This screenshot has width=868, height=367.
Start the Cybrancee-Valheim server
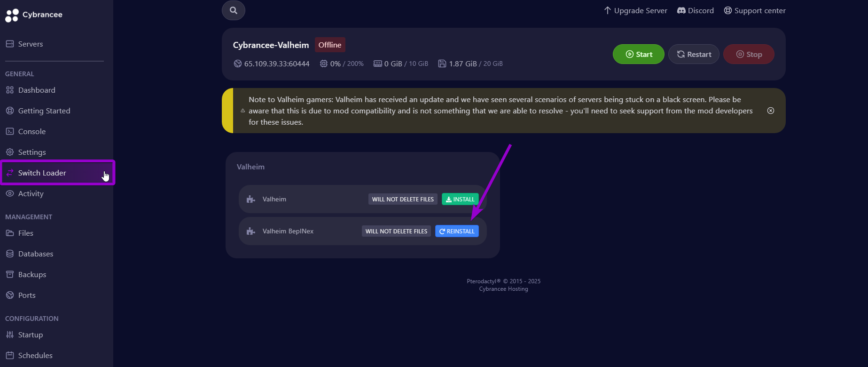639,54
